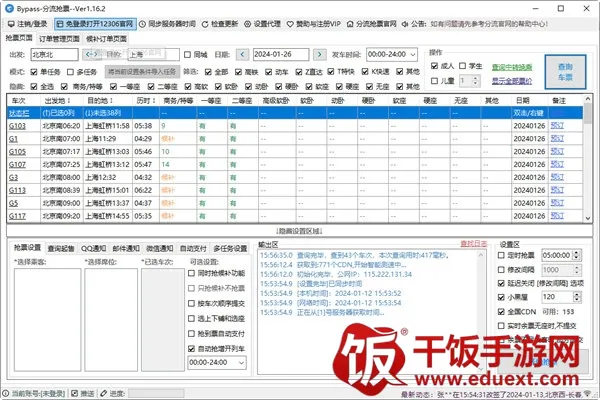Open the 自动支付 tab
600x400 pixels.
(193, 249)
